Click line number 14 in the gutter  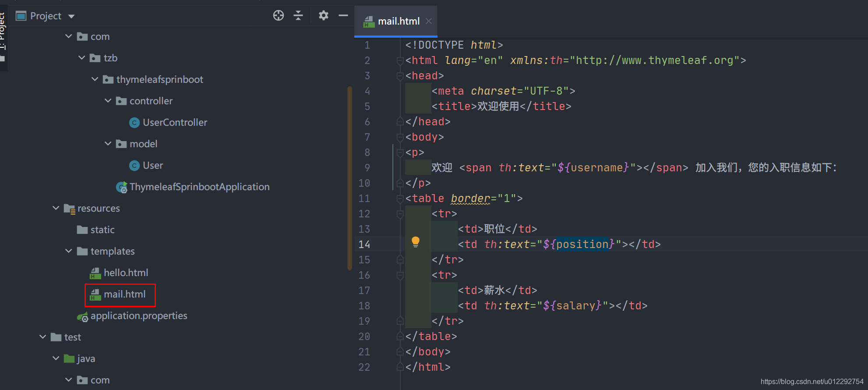[x=364, y=245]
